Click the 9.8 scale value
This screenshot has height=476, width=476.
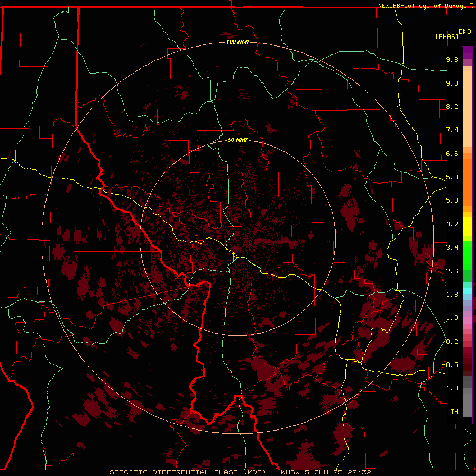click(452, 59)
